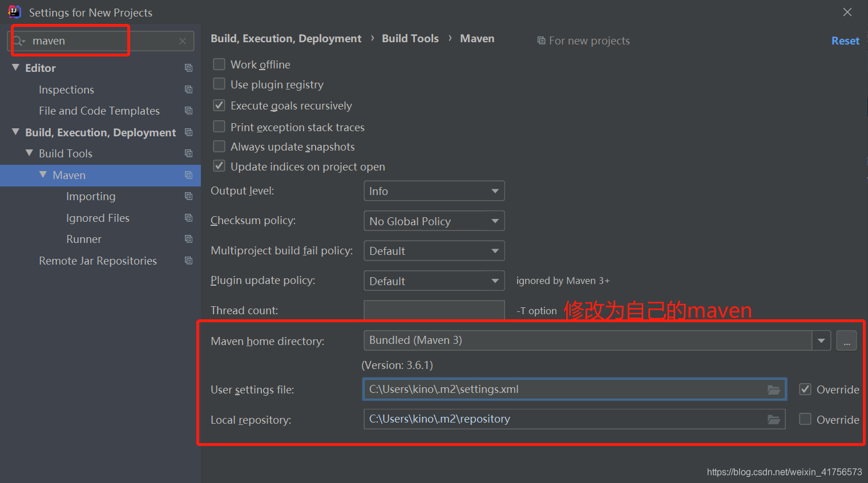The height and width of the screenshot is (483, 868).
Task: Click the ... browse button for Maven home
Action: [x=847, y=341]
